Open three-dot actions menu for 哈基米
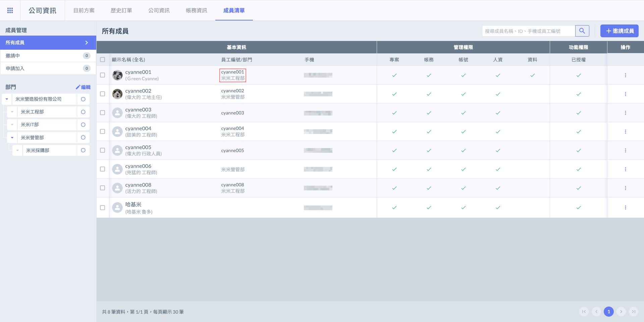 click(x=625, y=208)
